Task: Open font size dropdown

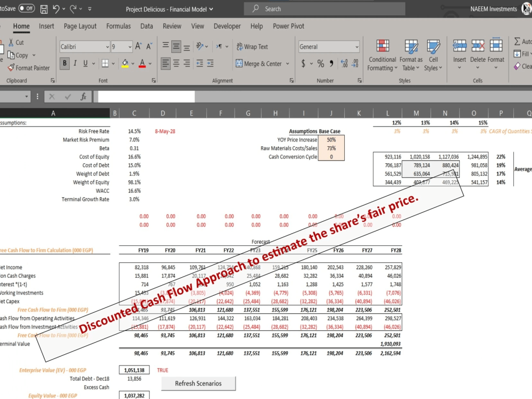Action: tap(130, 47)
